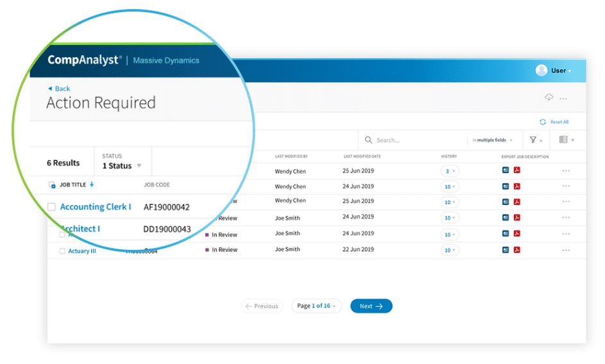The width and height of the screenshot is (605, 364).
Task: Toggle the select-all checkbox by Job Title
Action: point(52,185)
